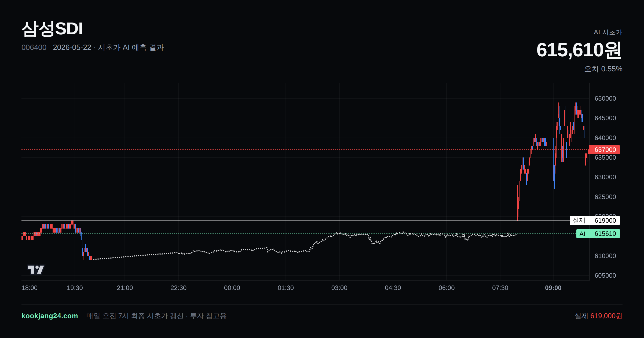644x338 pixels.
Task: Click the 19:30 time axis label
Action: (75, 288)
